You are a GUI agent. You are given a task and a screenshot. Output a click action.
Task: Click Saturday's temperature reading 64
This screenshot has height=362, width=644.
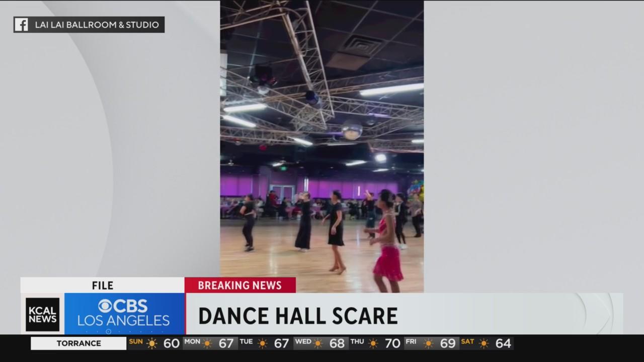click(x=503, y=343)
